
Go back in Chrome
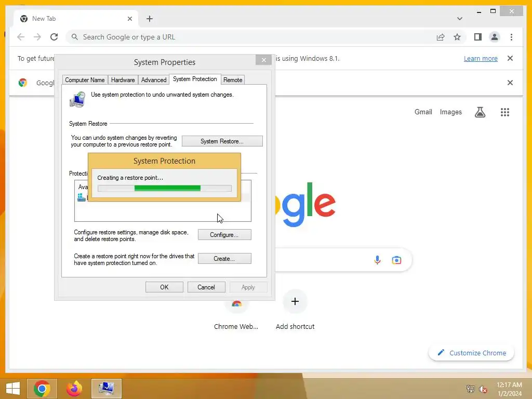tap(21, 37)
